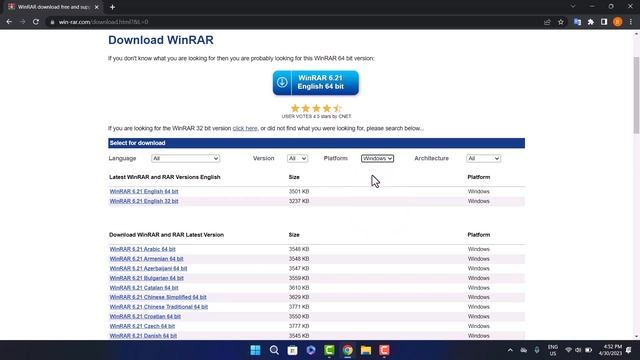Click the address bar URL
This screenshot has height=360, width=640.
[103, 22]
